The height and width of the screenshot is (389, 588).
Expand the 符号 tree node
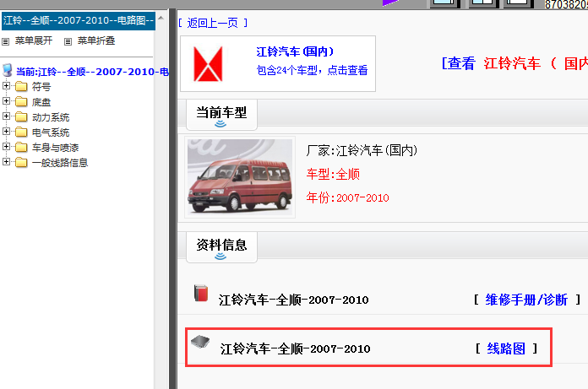(x=6, y=86)
